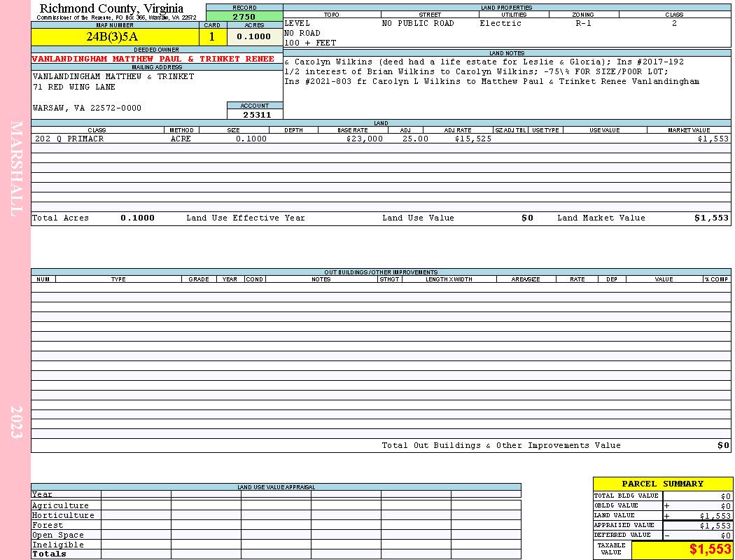The height and width of the screenshot is (560, 735).
Task: Click the 100 + FEET text
Action: pos(310,43)
